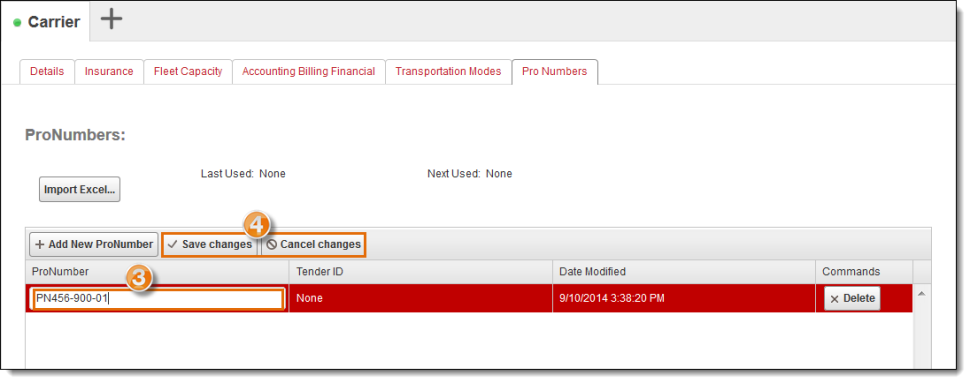Open the Insurance tab
Image resolution: width=970 pixels, height=383 pixels.
pyautogui.click(x=109, y=72)
